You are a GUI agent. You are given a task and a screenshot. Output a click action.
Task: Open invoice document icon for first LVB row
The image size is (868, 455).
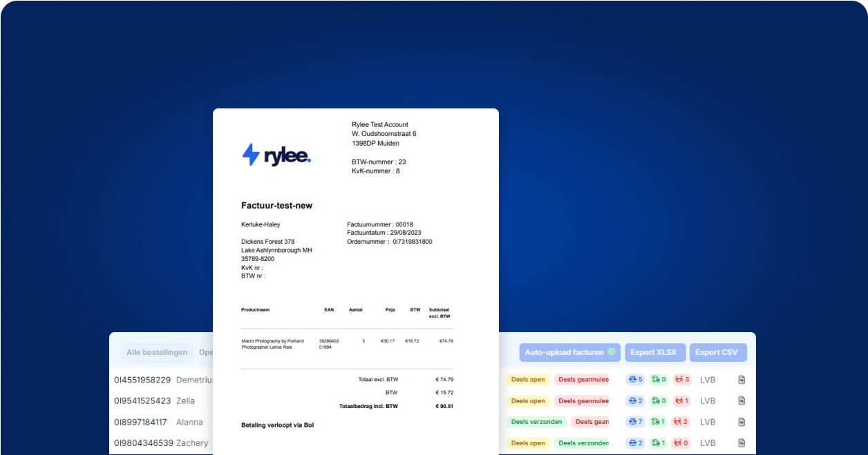742,380
